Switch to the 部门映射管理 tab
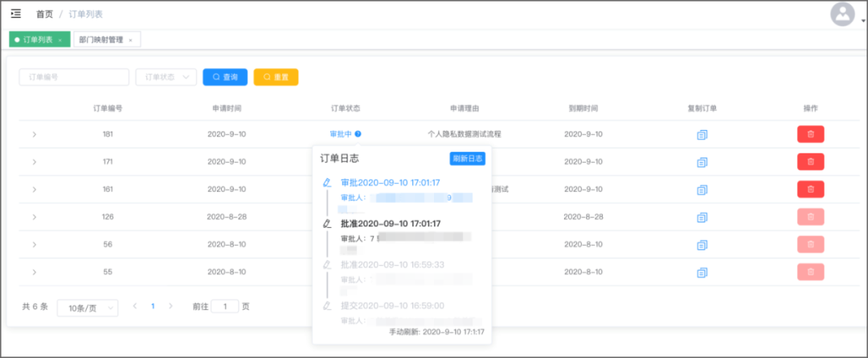The height and width of the screenshot is (358, 868). [x=106, y=40]
